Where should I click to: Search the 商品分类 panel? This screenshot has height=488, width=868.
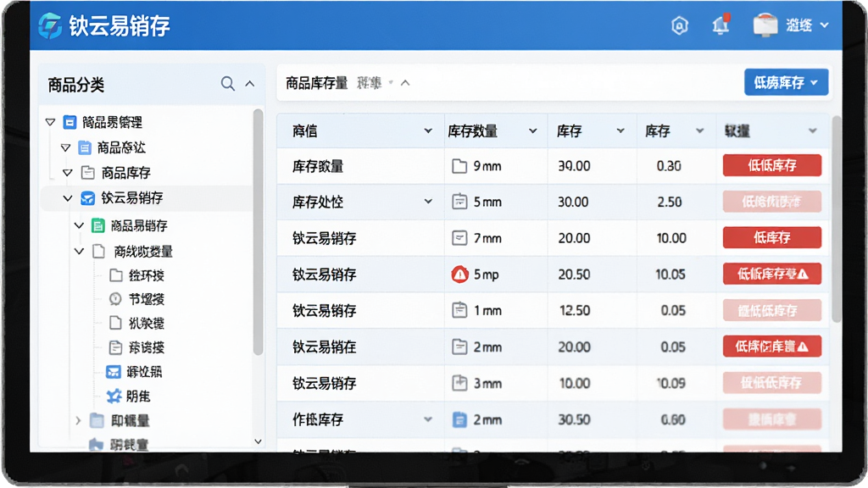click(x=227, y=84)
